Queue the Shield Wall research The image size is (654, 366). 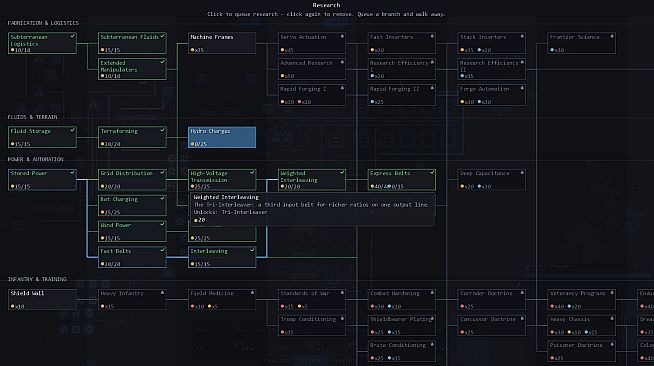[42, 299]
